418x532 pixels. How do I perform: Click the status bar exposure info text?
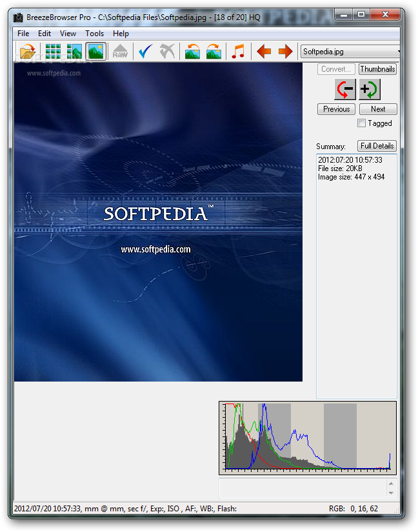pyautogui.click(x=125, y=509)
